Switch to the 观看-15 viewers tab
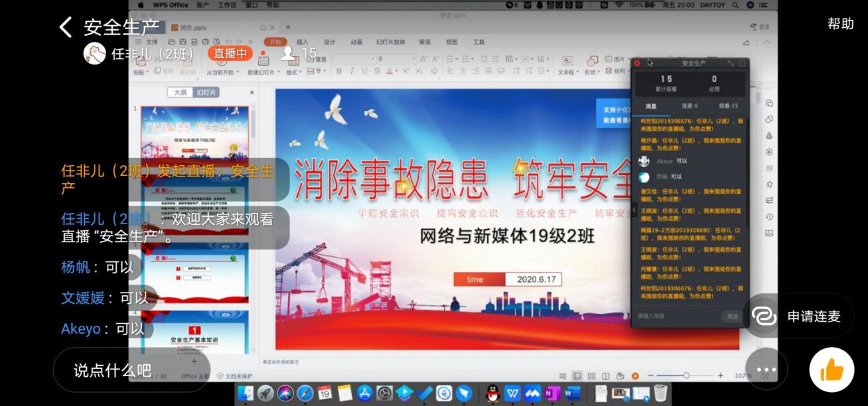The image size is (868, 406). click(728, 106)
